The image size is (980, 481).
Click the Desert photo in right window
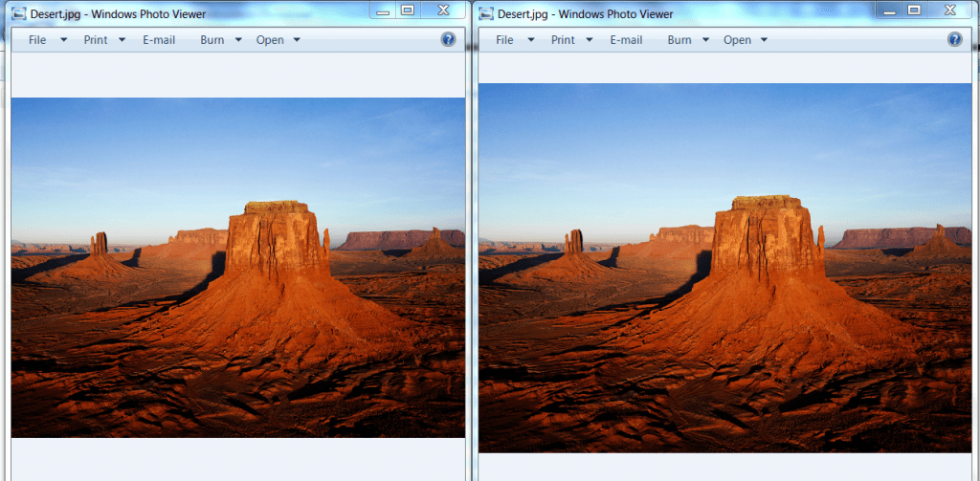coord(725,268)
